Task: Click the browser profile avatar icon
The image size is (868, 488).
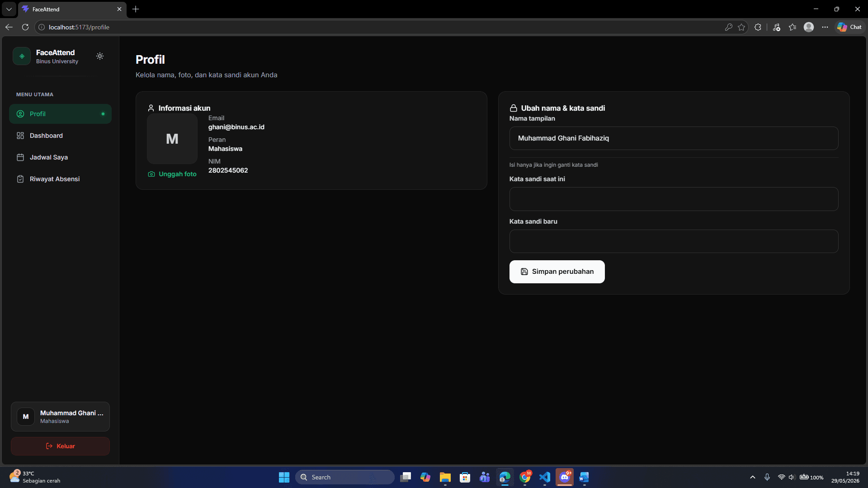Action: click(x=809, y=27)
